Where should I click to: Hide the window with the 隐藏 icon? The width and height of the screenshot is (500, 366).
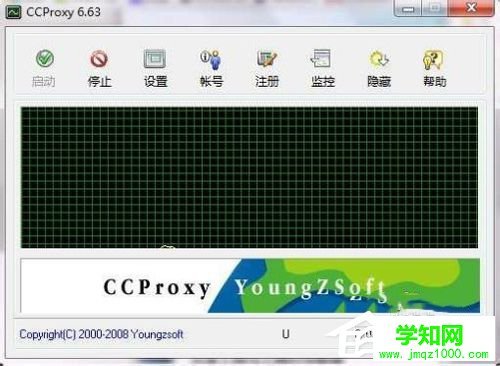[x=379, y=68]
